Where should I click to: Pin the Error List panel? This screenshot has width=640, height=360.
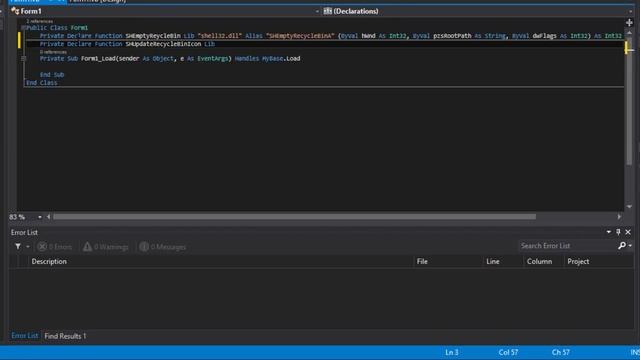tap(618, 232)
